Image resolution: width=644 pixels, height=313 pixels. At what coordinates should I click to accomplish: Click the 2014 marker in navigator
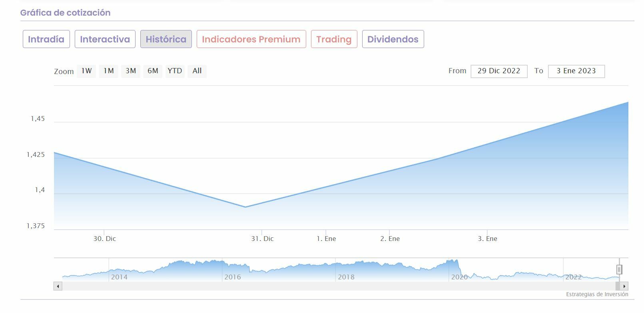tap(119, 277)
